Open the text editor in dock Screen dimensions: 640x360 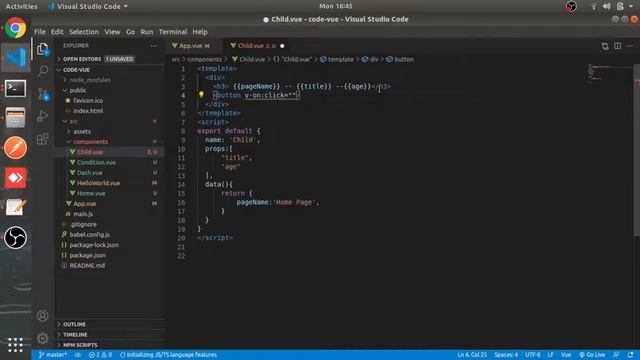pyautogui.click(x=16, y=207)
